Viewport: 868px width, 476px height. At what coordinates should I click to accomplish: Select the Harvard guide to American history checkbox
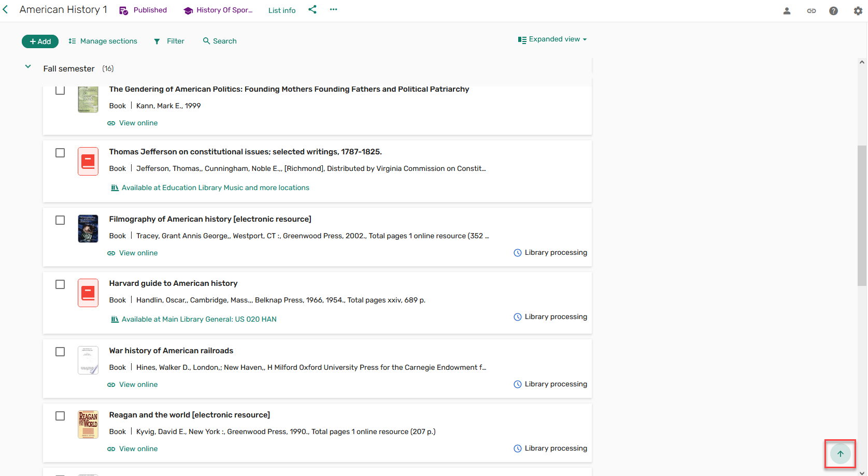click(60, 284)
